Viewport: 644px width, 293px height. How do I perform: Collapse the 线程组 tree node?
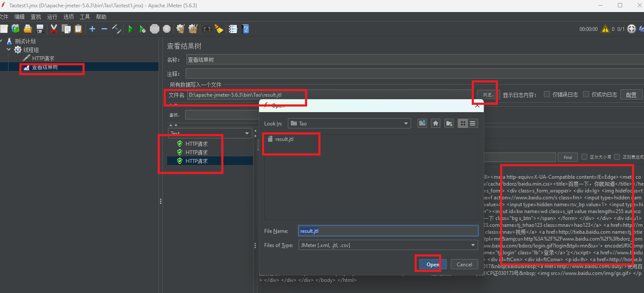(x=9, y=50)
